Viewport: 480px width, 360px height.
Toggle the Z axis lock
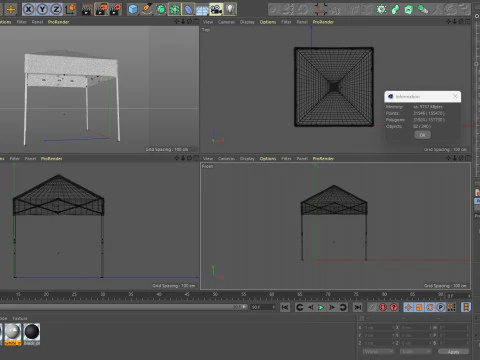point(56,9)
